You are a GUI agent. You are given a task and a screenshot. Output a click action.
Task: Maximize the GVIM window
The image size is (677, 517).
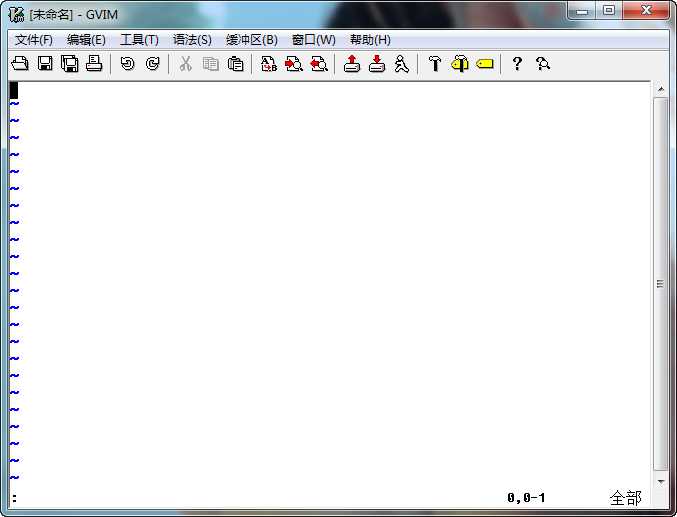pyautogui.click(x=609, y=10)
